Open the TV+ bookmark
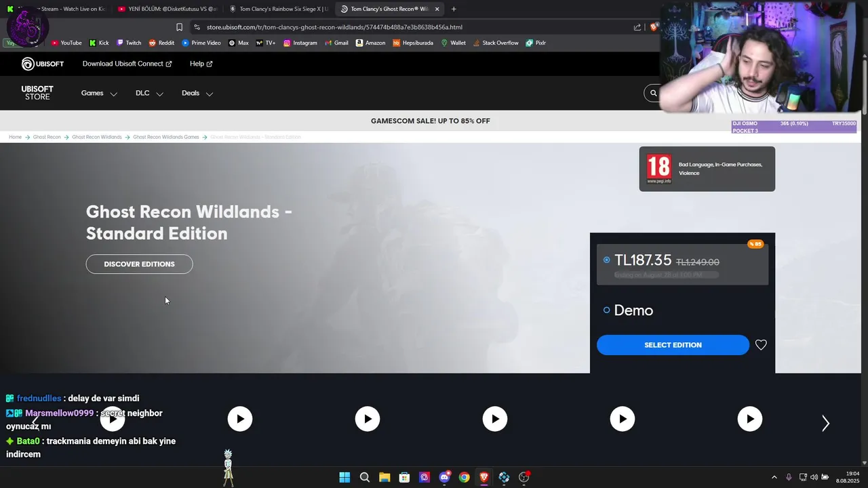 [266, 43]
